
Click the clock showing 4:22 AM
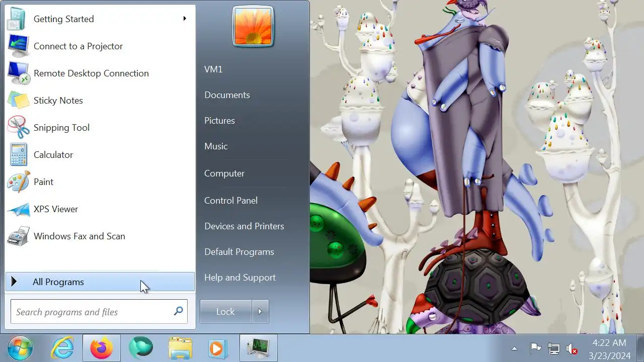click(609, 343)
